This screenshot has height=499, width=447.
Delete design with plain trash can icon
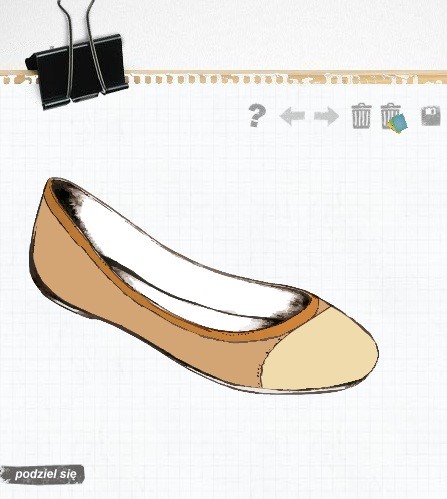coord(362,116)
